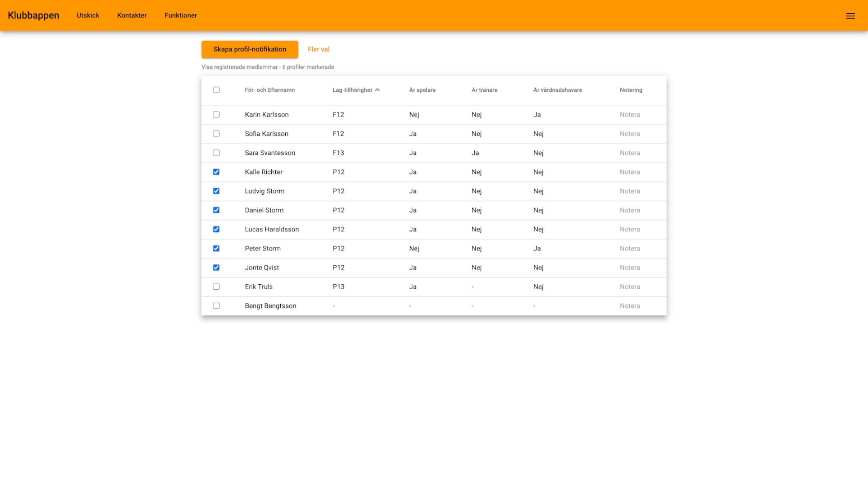Check the Sofia Karlsson checkbox

point(216,134)
